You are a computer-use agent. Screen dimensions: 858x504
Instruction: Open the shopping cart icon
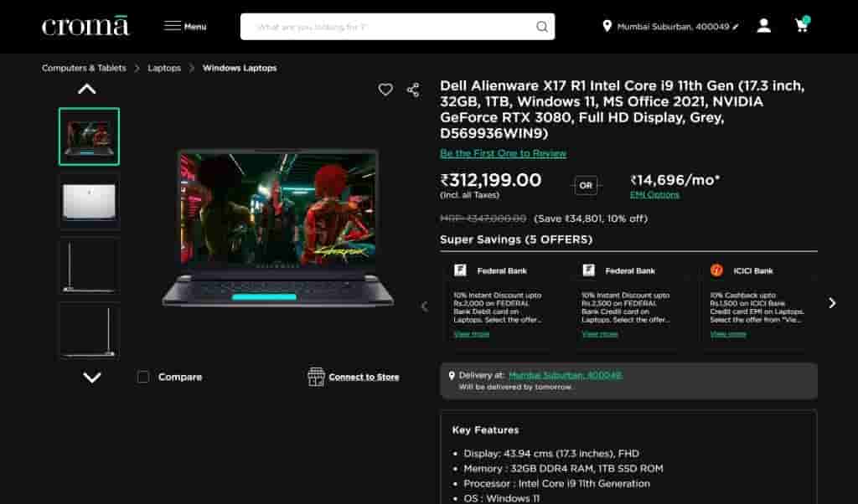[x=802, y=25]
